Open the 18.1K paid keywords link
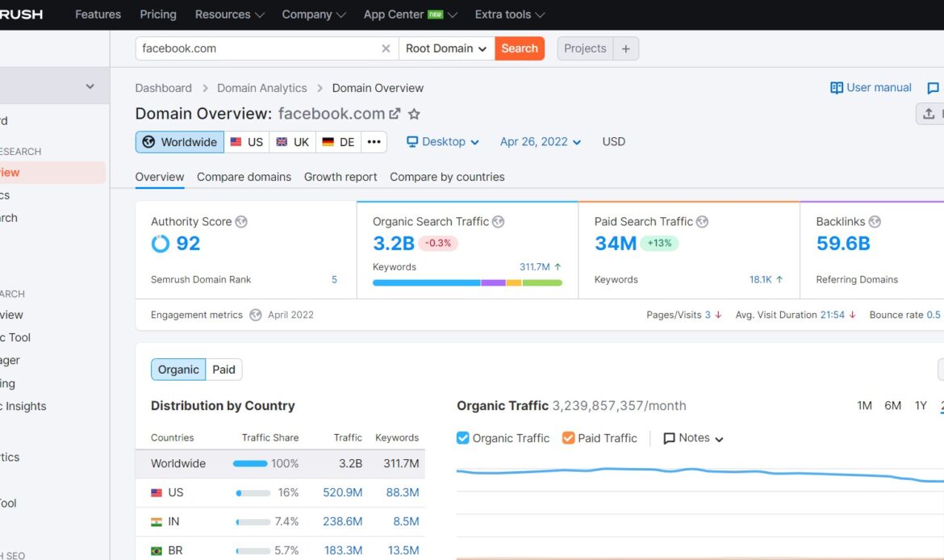Screen dimensions: 944x560 pos(760,279)
